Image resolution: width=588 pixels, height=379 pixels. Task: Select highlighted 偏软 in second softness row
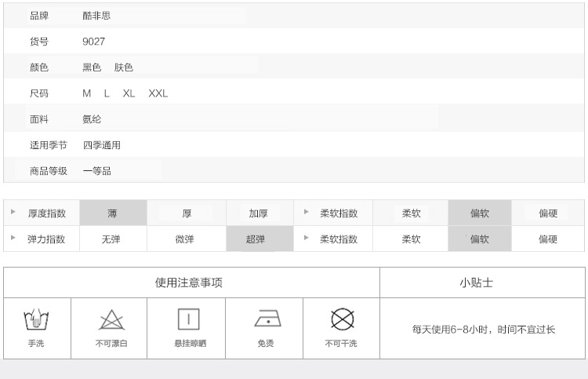pos(480,239)
